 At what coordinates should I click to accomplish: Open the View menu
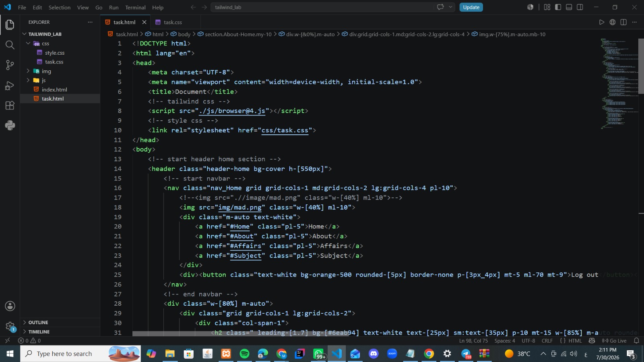83,7
